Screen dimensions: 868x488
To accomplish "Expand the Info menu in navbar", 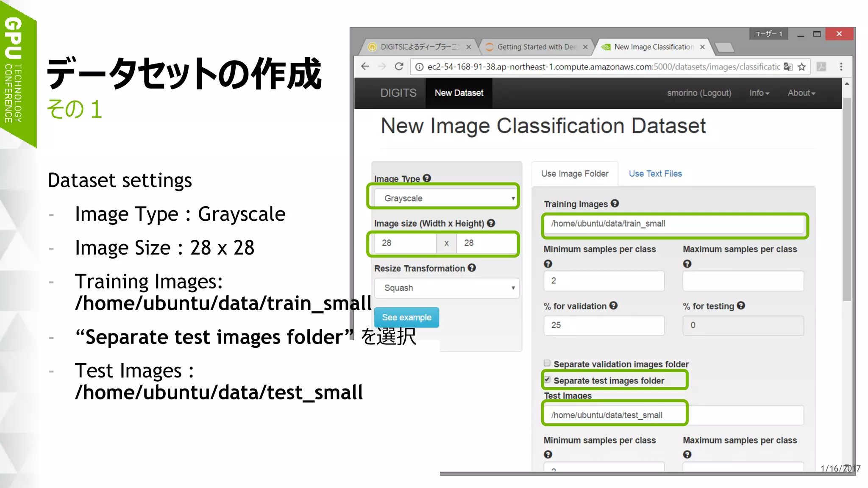I will [759, 93].
